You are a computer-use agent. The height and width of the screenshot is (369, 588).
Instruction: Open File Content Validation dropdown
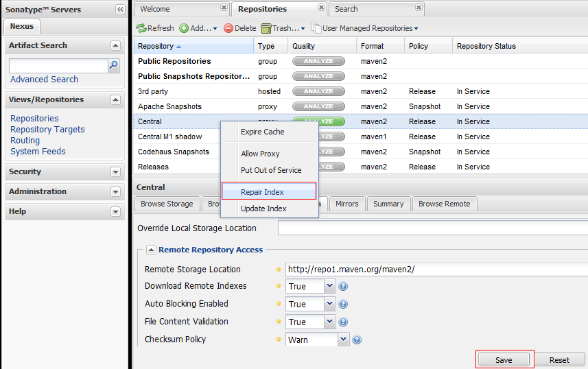pos(329,322)
